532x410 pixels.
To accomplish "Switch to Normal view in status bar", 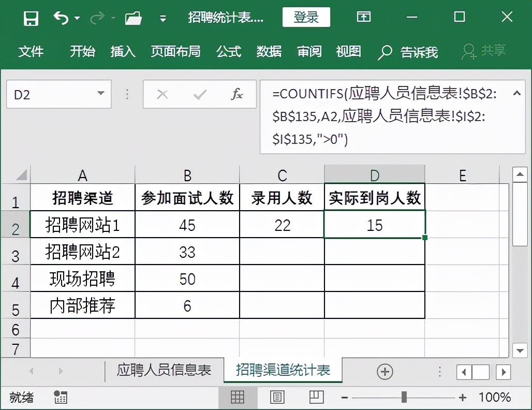I will pyautogui.click(x=238, y=397).
